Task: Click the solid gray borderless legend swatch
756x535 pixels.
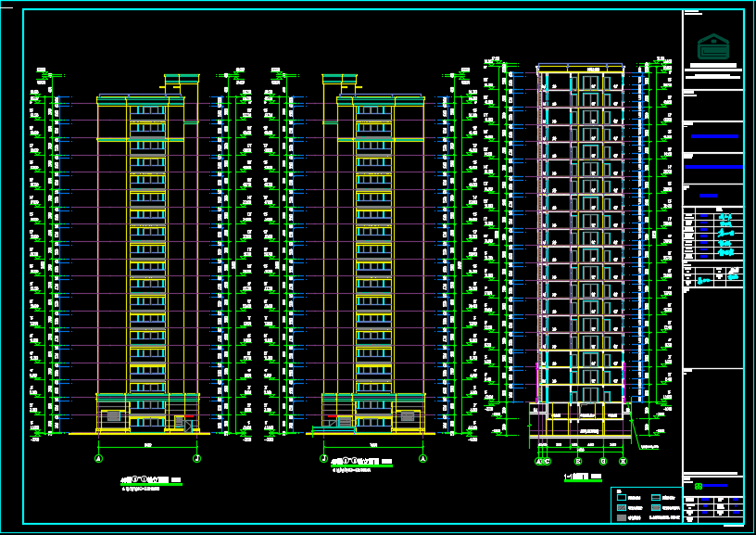Action: point(622,517)
